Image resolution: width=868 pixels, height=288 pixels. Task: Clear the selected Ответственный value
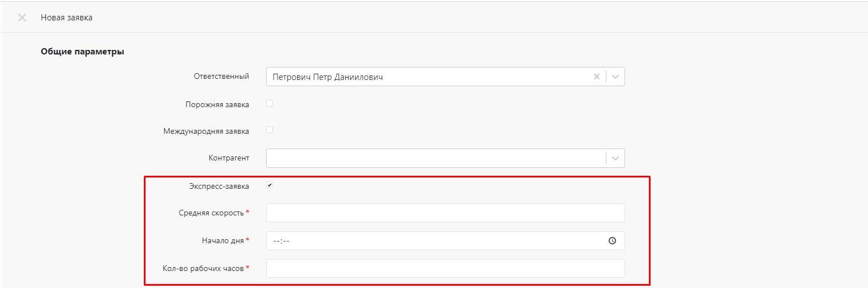point(596,77)
